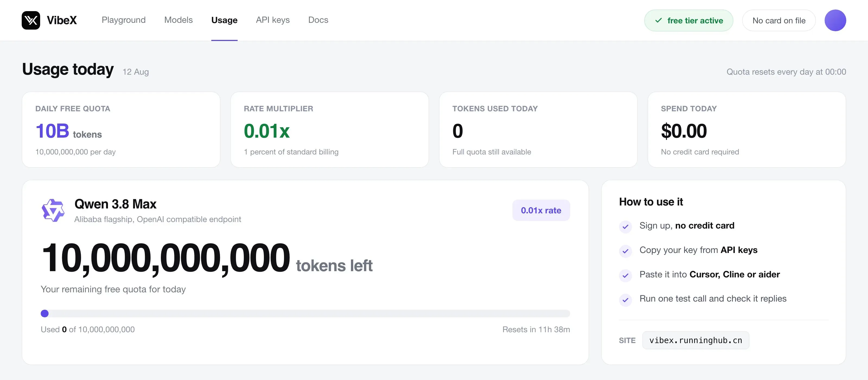The width and height of the screenshot is (868, 380).
Task: Go to the API keys tab
Action: [273, 20]
